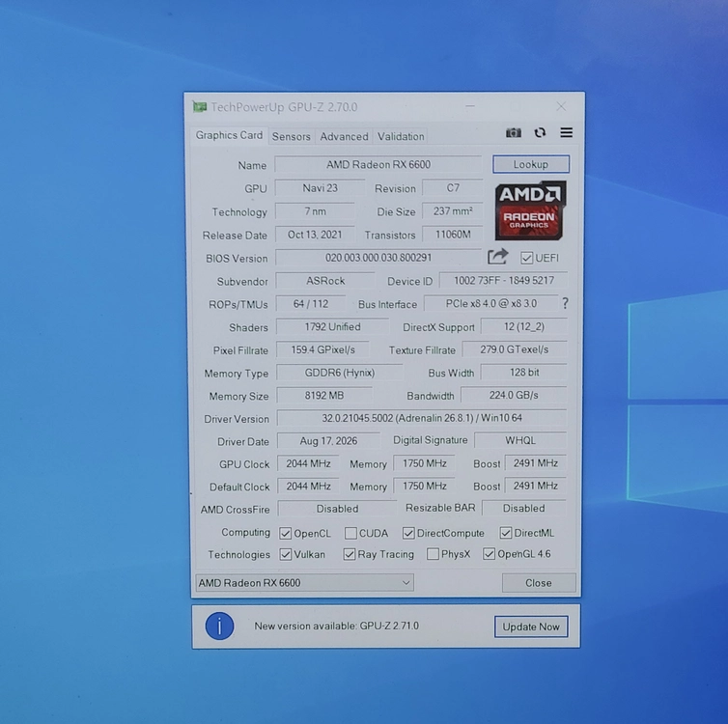Screen dimensions: 728x724
Task: Toggle the Ray Tracing checkbox
Action: tap(350, 554)
